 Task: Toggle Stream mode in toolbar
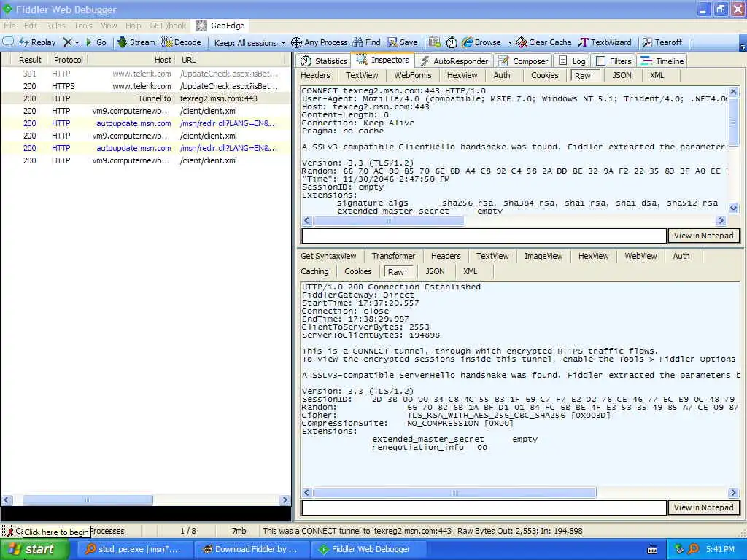(x=136, y=42)
